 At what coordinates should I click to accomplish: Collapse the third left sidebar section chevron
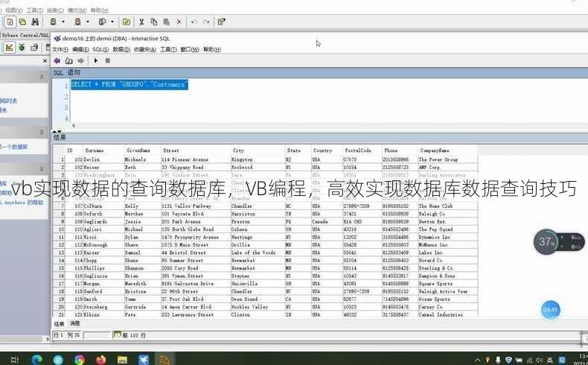[42, 168]
